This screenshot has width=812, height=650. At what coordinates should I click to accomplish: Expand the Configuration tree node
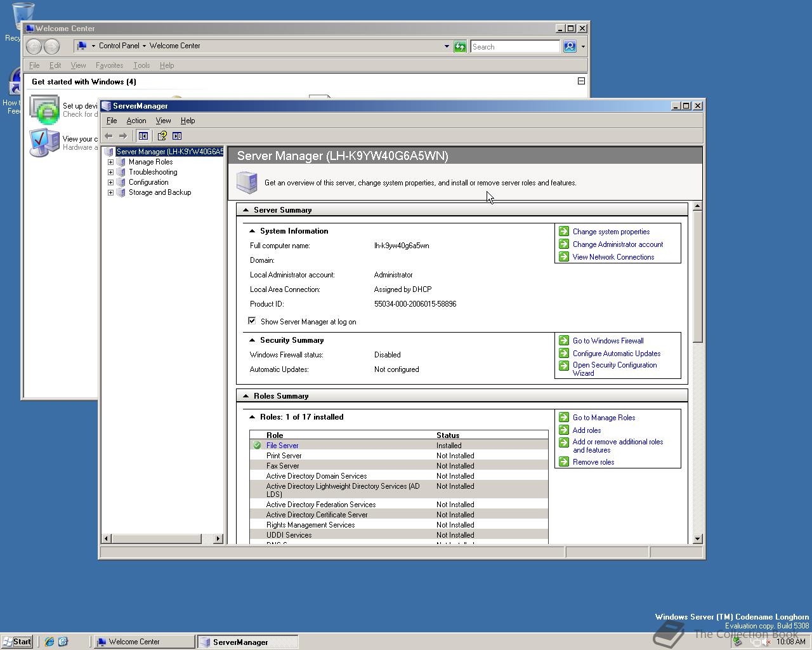[x=110, y=182]
